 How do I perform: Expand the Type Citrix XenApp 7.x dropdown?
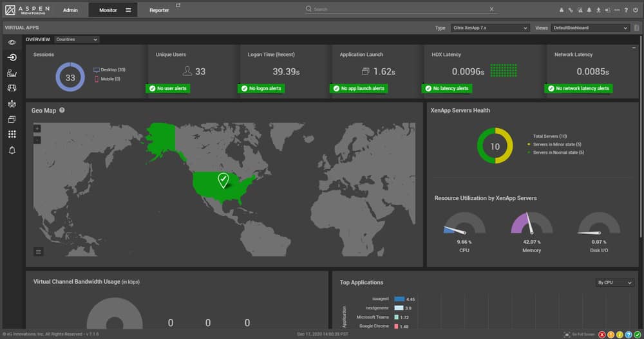point(489,28)
